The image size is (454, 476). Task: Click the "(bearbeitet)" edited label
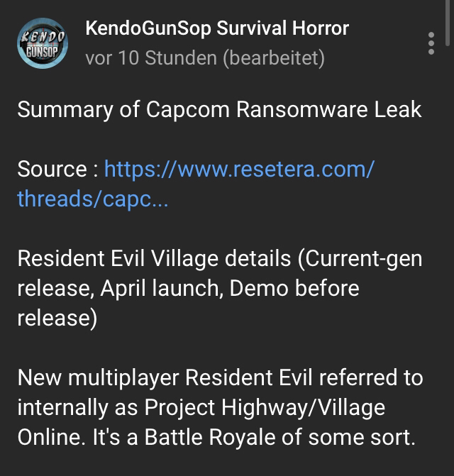(274, 58)
